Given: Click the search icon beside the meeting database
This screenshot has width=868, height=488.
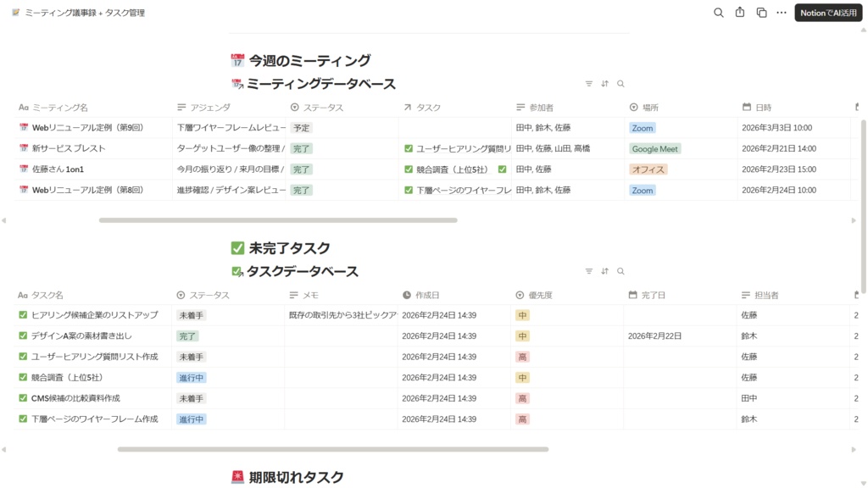Looking at the screenshot, I should (x=620, y=84).
